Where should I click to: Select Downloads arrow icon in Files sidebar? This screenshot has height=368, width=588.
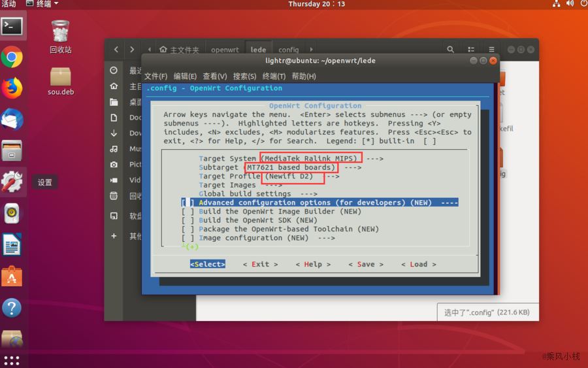point(114,133)
